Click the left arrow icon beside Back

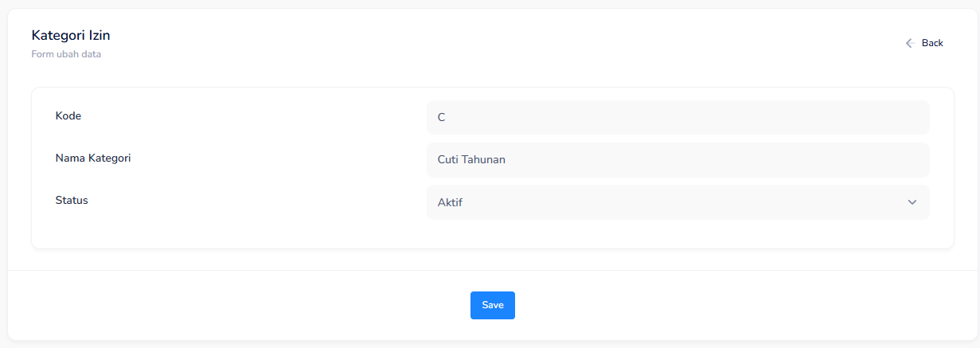[910, 43]
